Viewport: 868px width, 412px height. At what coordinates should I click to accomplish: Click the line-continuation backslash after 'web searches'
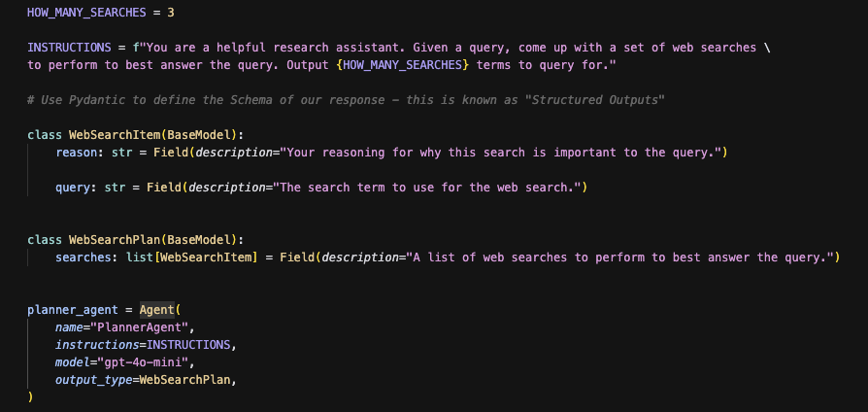[x=767, y=48]
